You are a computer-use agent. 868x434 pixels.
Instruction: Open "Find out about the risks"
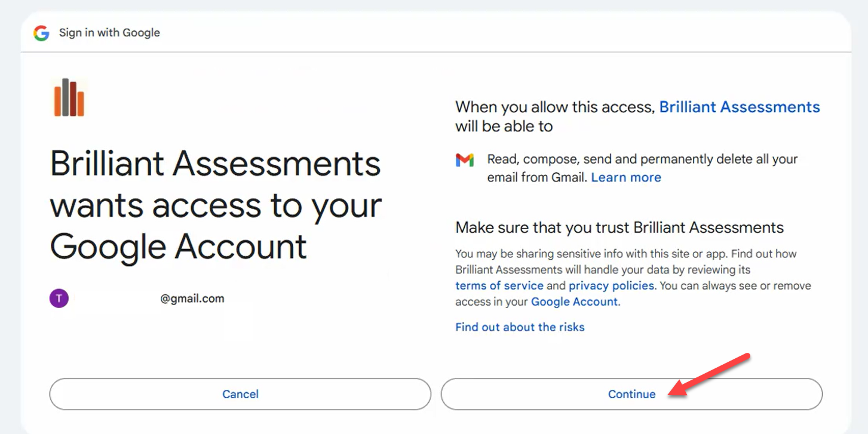(x=519, y=327)
